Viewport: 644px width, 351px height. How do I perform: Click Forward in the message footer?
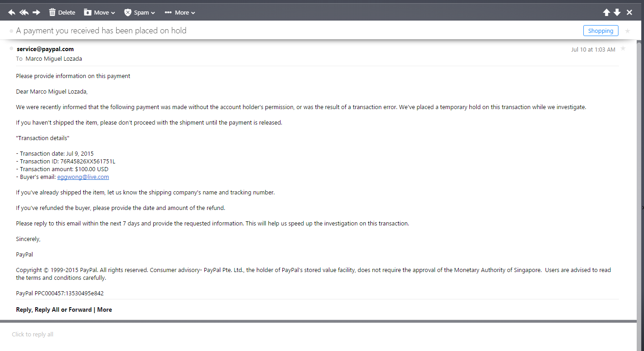80,309
